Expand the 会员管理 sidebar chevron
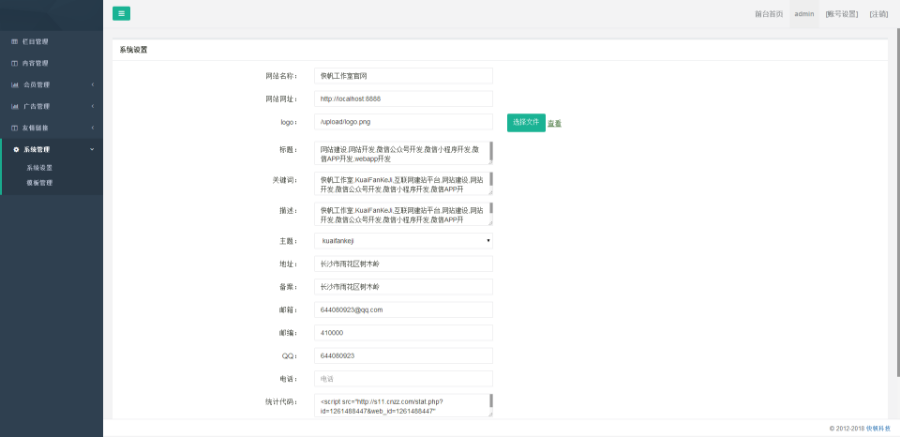This screenshot has height=437, width=900. 92,85
